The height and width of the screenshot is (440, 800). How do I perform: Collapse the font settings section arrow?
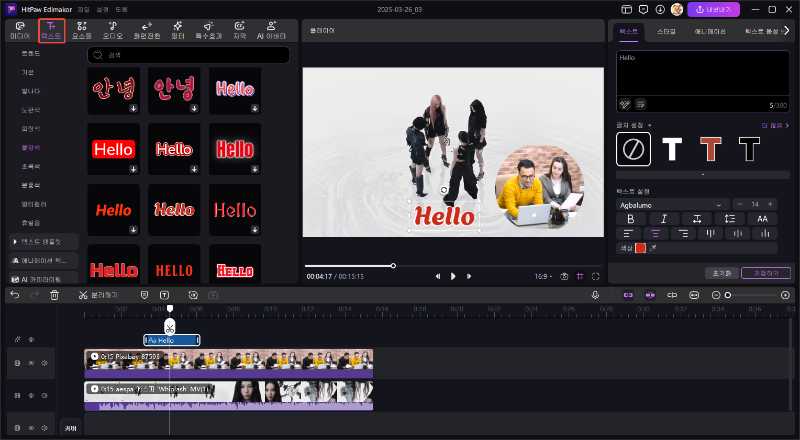(x=649, y=126)
